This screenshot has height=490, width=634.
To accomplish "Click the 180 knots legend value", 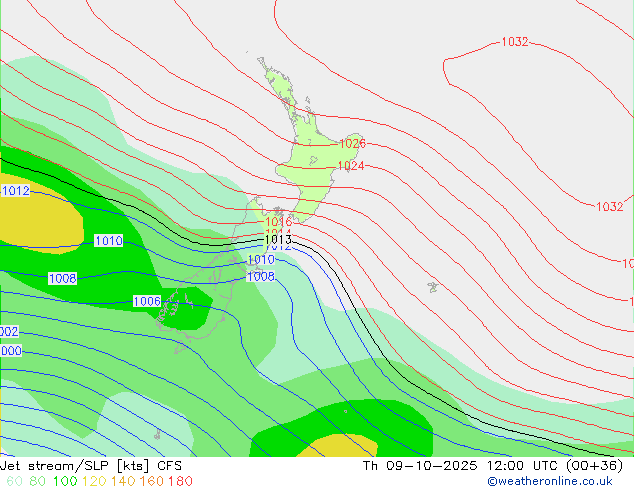I will click(180, 481).
